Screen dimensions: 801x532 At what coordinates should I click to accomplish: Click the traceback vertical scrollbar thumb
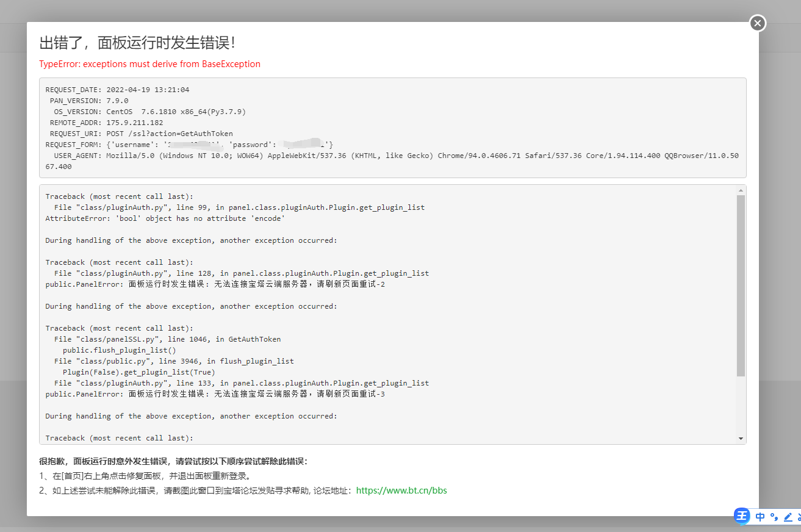[741, 286]
